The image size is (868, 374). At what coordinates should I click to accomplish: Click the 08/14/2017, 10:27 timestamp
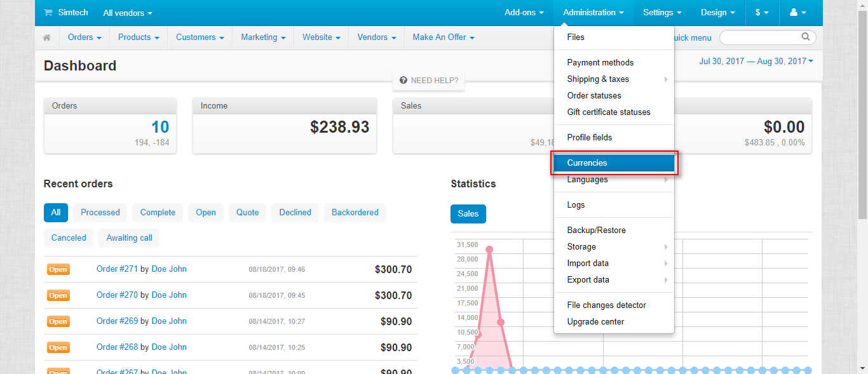277,322
